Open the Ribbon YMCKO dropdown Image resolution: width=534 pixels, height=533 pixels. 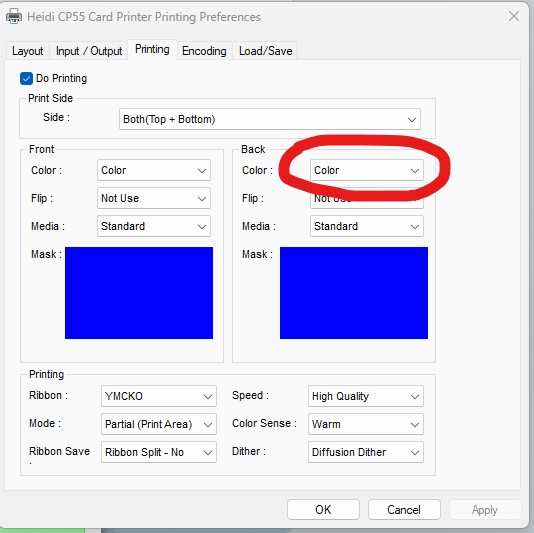pyautogui.click(x=159, y=396)
